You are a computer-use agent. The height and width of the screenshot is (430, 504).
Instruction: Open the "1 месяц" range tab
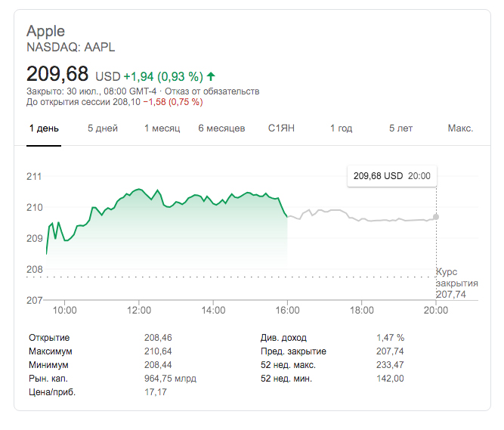162,128
